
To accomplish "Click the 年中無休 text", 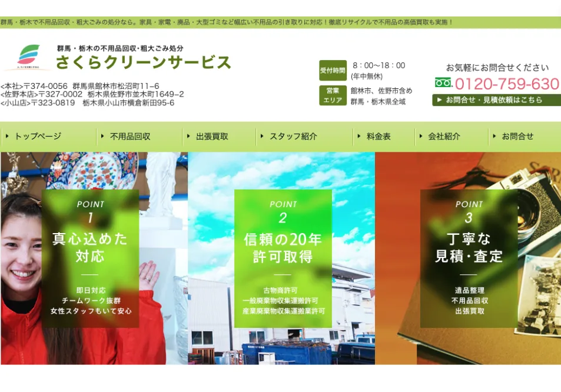I will pos(367,76).
